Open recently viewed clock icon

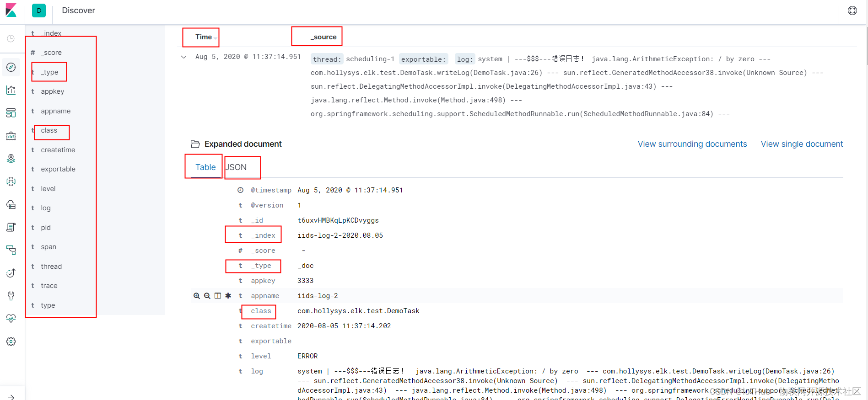pos(11,39)
